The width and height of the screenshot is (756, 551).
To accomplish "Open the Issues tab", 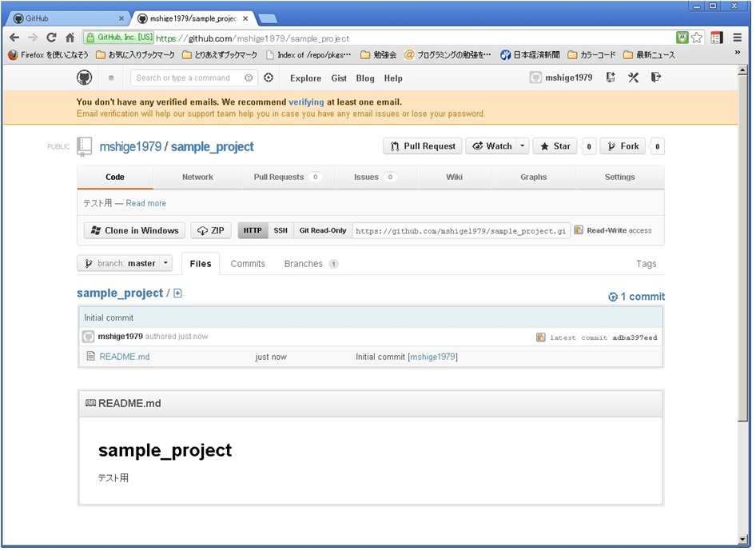I will point(376,177).
